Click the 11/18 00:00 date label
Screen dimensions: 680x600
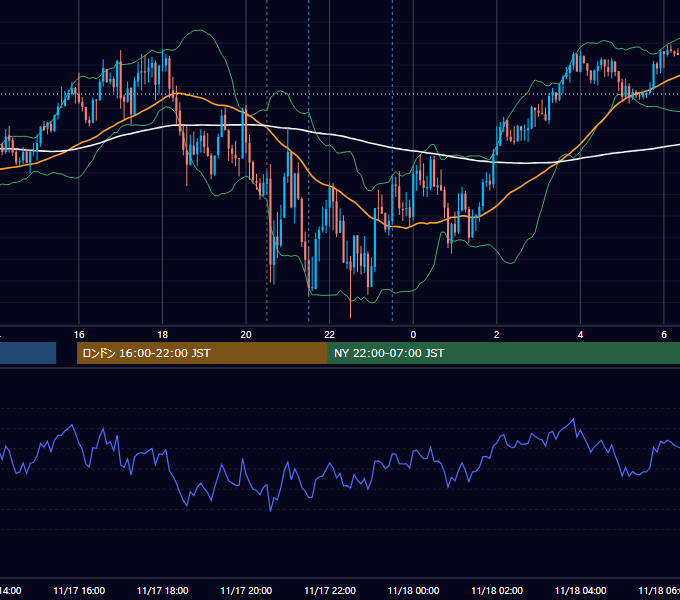click(413, 590)
